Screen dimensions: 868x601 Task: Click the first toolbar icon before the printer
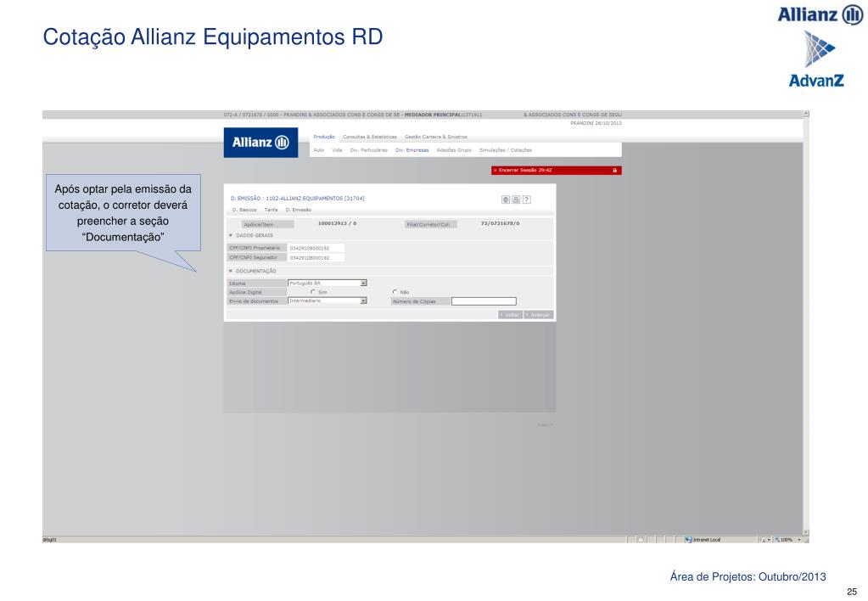506,199
